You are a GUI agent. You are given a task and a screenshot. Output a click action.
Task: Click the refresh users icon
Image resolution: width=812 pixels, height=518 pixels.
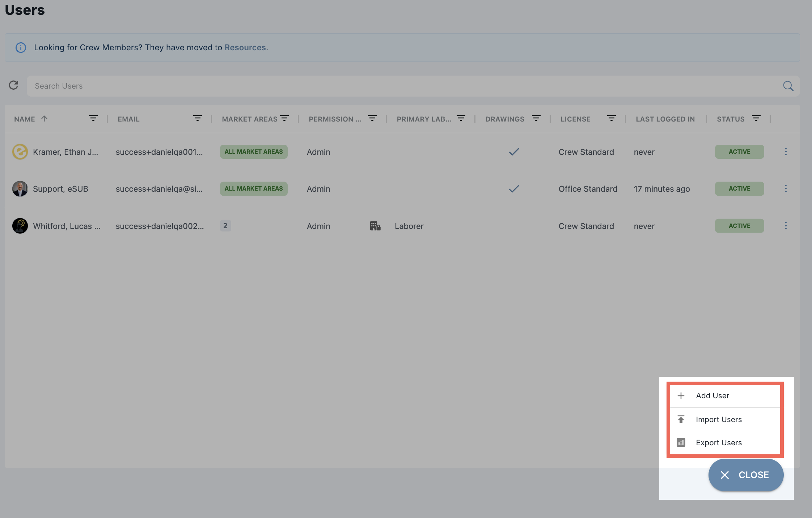tap(13, 85)
